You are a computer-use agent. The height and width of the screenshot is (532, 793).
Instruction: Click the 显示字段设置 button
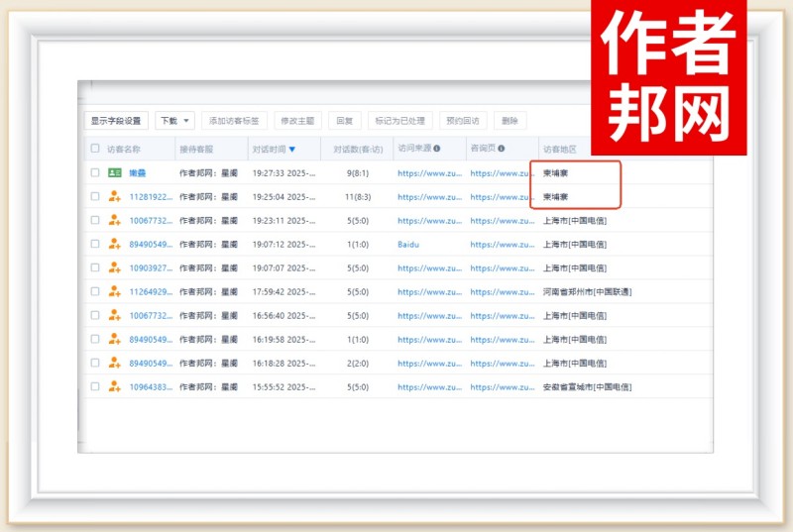116,121
